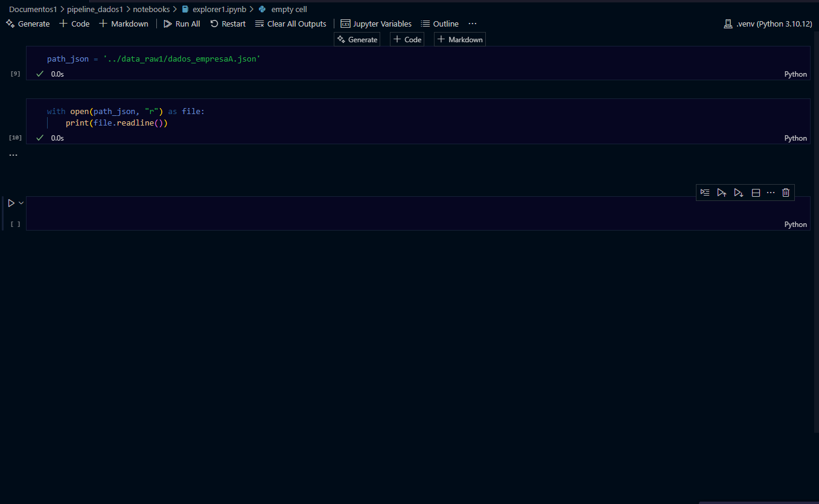The height and width of the screenshot is (504, 819).
Task: Click Generate in the main notebook toolbar
Action: (28, 24)
